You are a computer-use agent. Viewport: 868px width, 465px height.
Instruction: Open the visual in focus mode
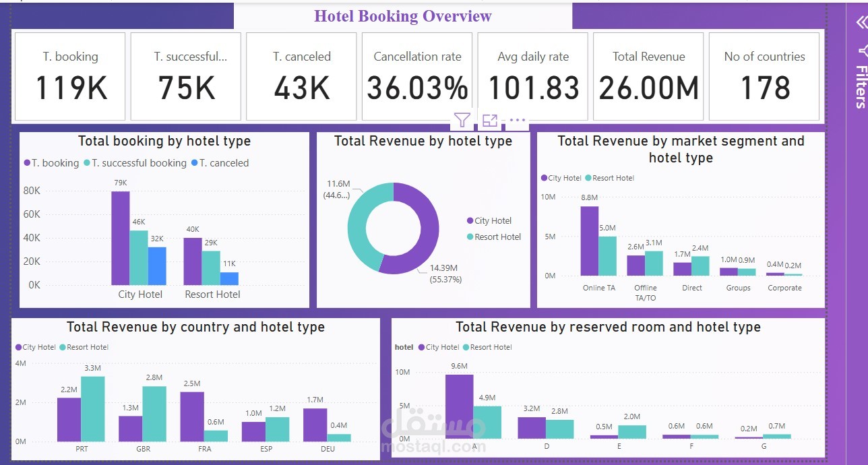click(490, 120)
